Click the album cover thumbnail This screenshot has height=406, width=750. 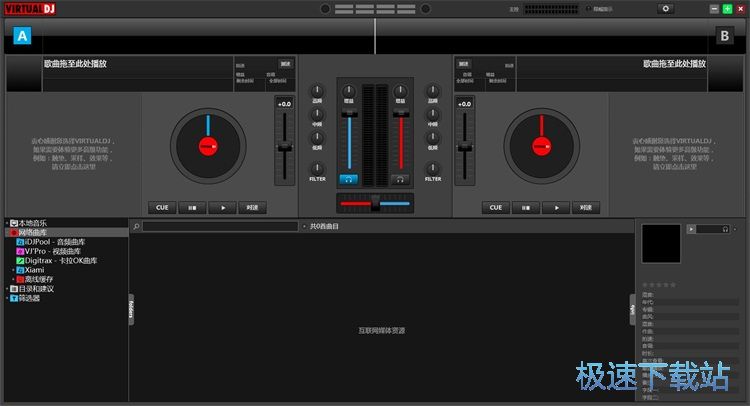click(661, 243)
